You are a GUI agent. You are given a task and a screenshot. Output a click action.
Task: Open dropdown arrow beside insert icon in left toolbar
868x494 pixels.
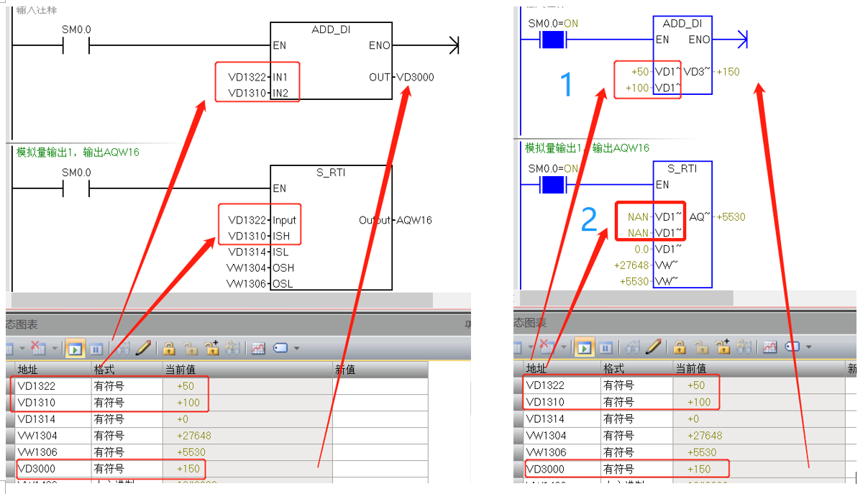pos(22,349)
